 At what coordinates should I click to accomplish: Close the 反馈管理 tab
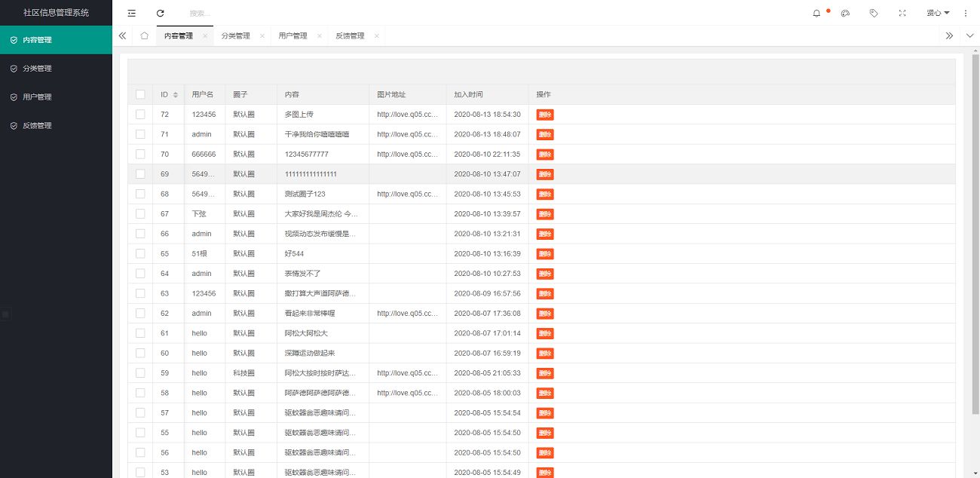pyautogui.click(x=377, y=35)
